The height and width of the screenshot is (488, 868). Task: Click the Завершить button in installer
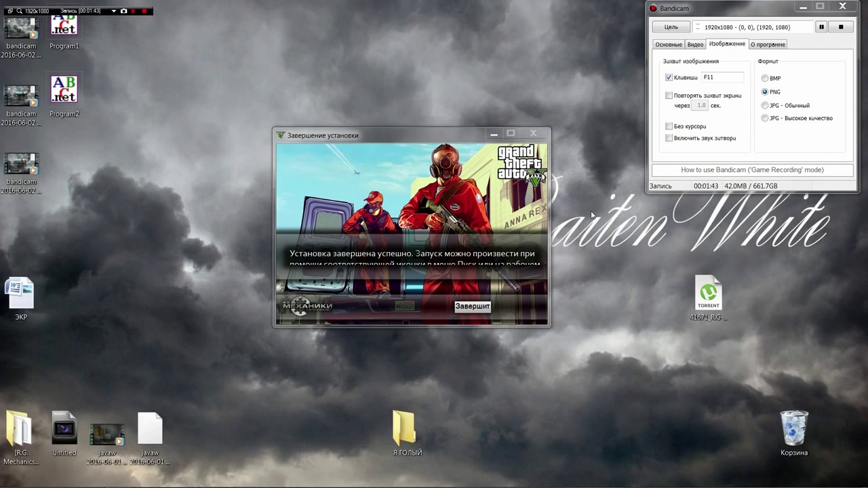(x=473, y=306)
